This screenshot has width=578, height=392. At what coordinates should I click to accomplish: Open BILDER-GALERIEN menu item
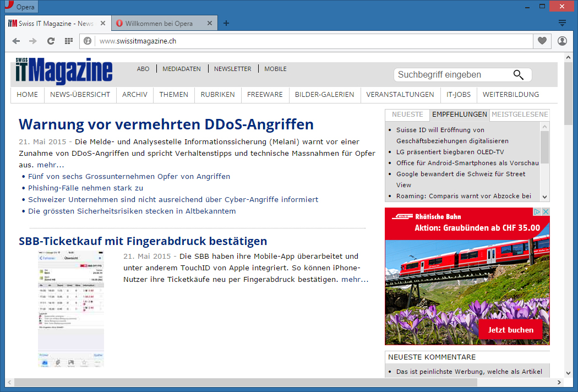324,95
